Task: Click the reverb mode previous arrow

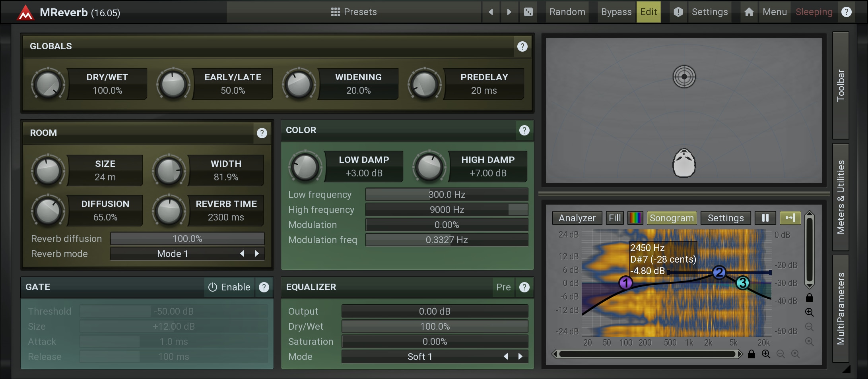Action: click(x=242, y=253)
